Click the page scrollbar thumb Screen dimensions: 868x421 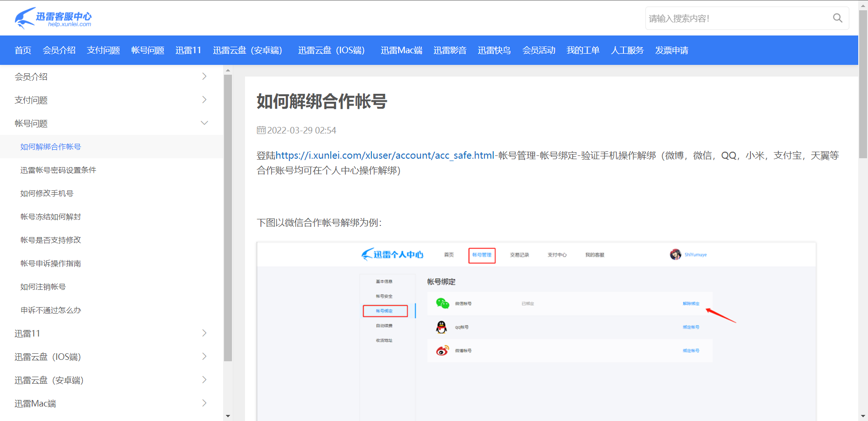(x=863, y=84)
